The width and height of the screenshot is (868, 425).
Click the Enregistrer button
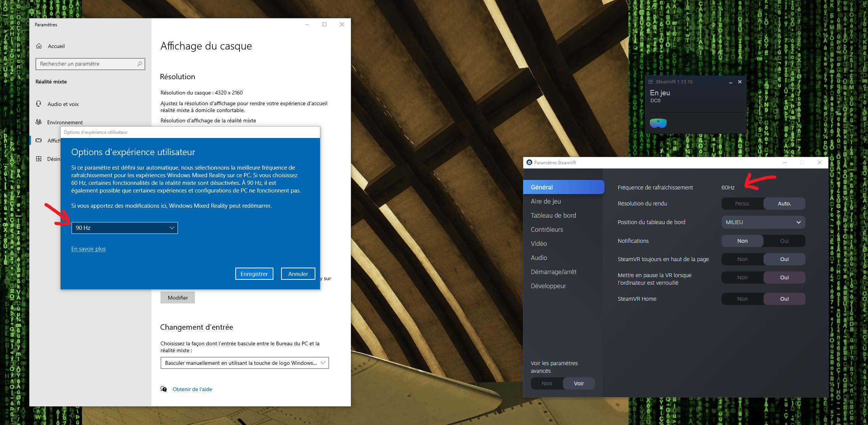pyautogui.click(x=254, y=274)
